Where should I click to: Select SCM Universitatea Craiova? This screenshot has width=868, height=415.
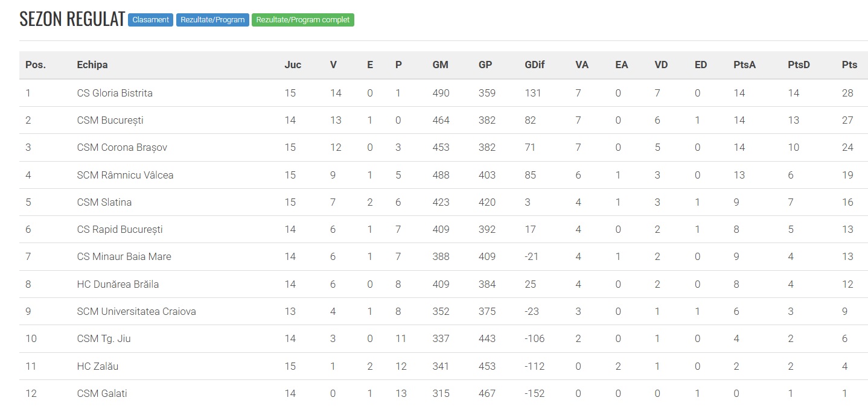pyautogui.click(x=136, y=311)
